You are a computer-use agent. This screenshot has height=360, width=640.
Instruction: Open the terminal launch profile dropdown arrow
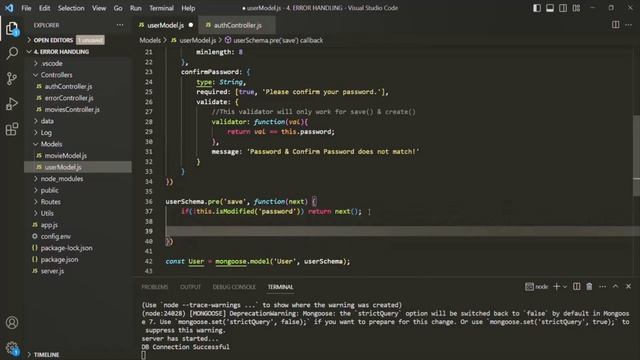pyautogui.click(x=565, y=287)
